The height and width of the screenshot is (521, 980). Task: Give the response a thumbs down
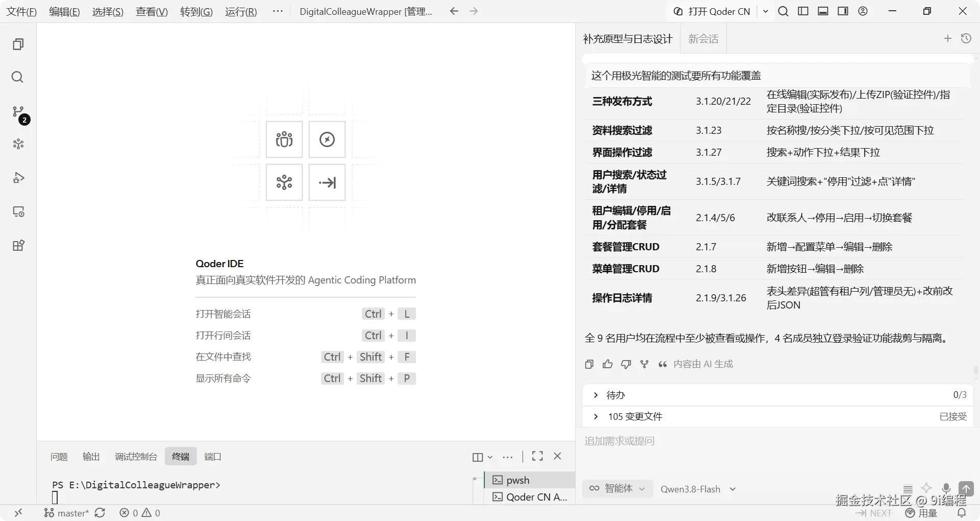coord(626,364)
